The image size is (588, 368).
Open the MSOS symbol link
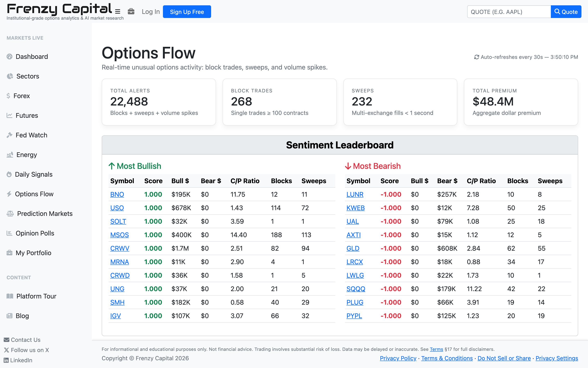click(x=119, y=235)
